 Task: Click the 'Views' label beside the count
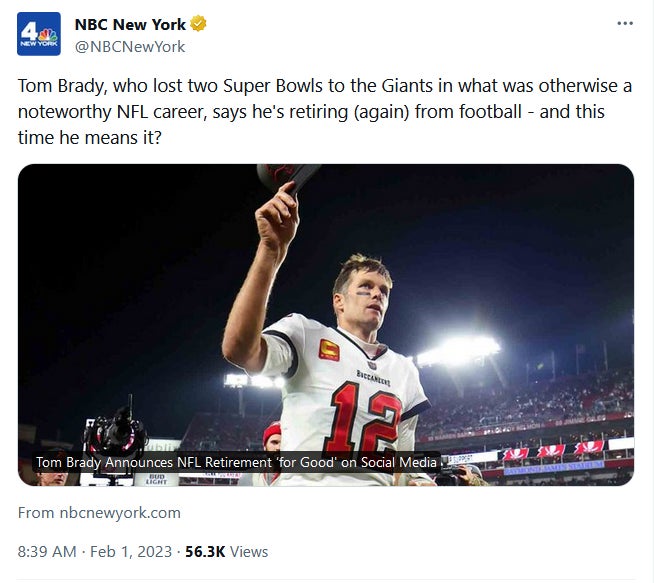click(250, 551)
